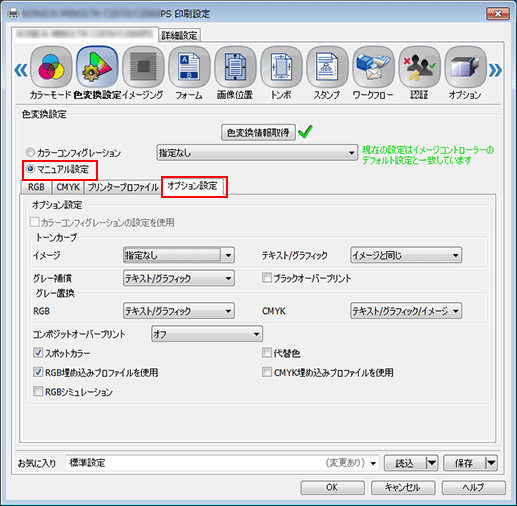The width and height of the screenshot is (517, 506).
Task: Enable the ブラックオーバープリント checkbox
Action: pyautogui.click(x=267, y=278)
